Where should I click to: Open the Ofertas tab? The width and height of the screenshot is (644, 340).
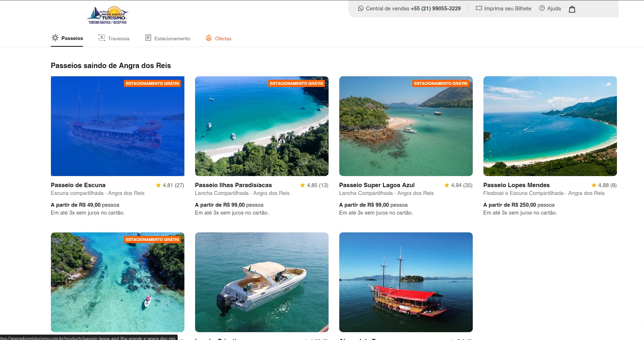[223, 38]
